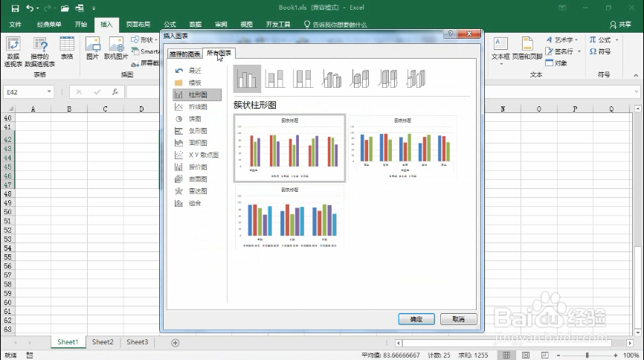Open Recommended PivotTables (推荐的数据透视表)

pos(40,52)
